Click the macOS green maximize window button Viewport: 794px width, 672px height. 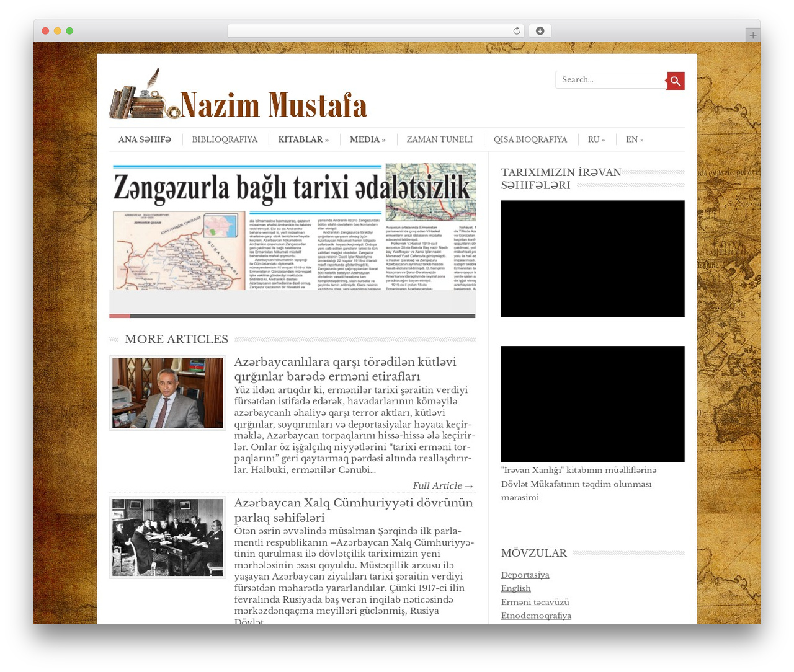69,31
